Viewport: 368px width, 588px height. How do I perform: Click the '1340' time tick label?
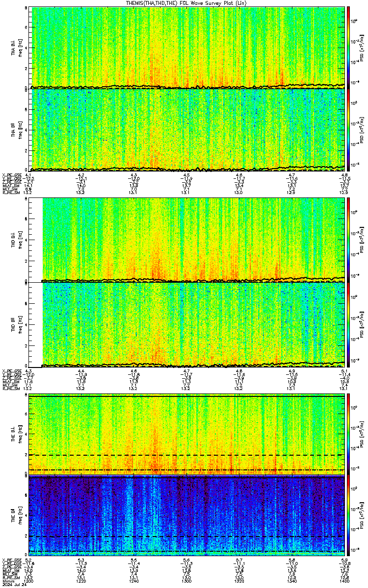coord(291,581)
